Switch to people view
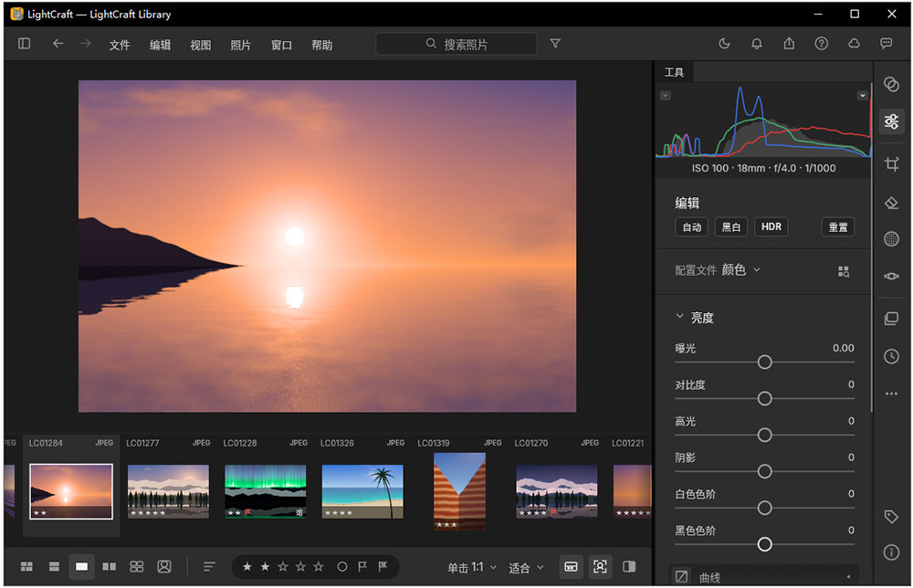 coord(164,566)
